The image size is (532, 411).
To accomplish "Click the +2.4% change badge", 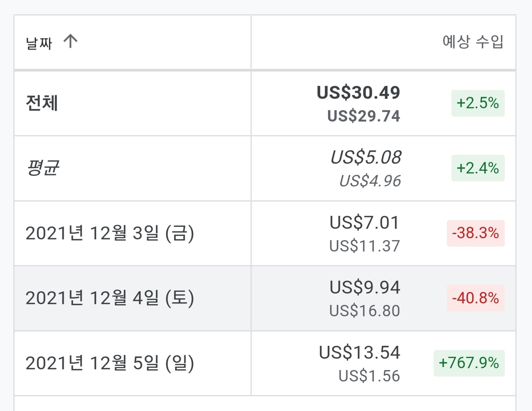I will click(x=478, y=168).
